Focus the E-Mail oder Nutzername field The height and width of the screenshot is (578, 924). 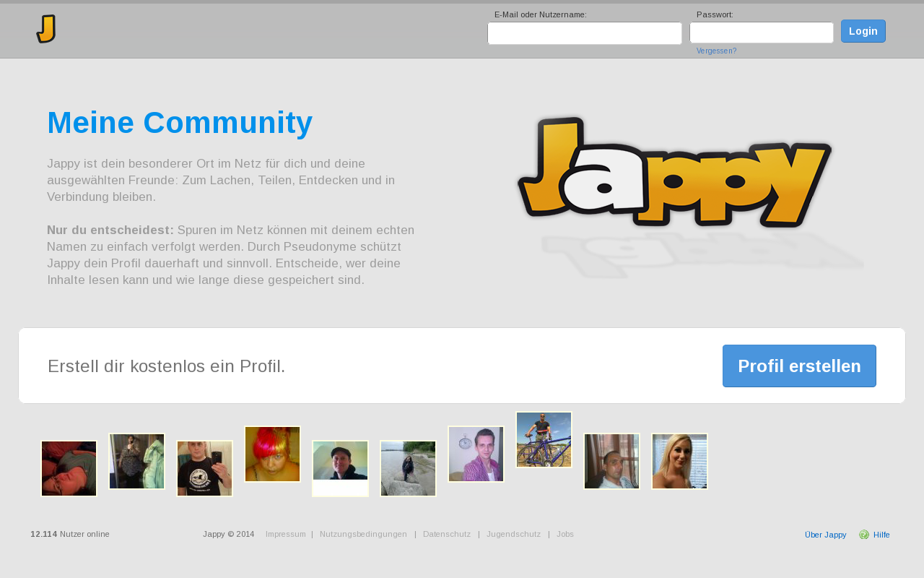(x=585, y=33)
